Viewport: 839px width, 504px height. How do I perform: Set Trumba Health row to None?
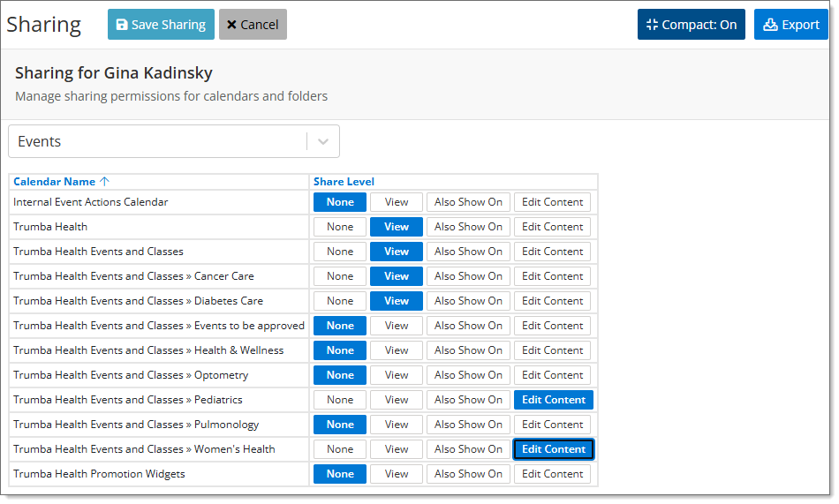tap(340, 227)
